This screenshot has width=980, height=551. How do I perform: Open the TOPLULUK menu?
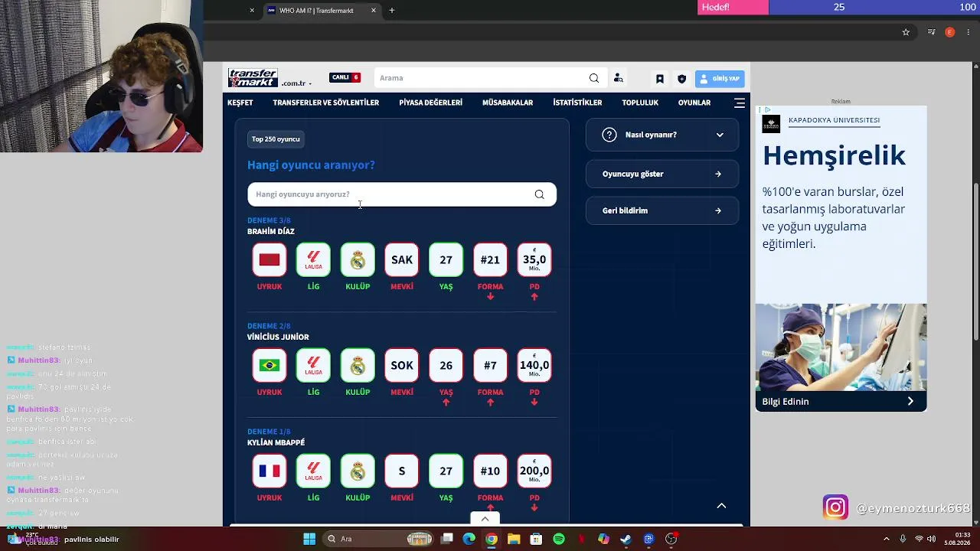(x=640, y=103)
